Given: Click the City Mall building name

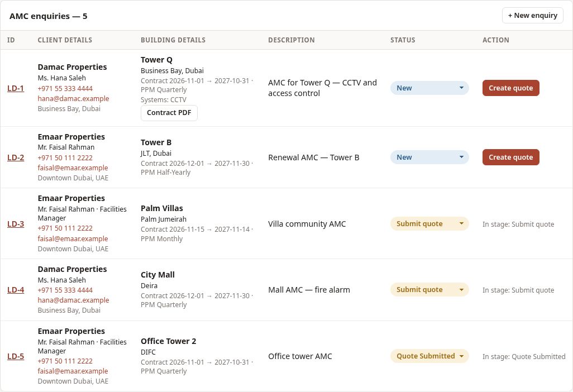Looking at the screenshot, I should pos(157,275).
